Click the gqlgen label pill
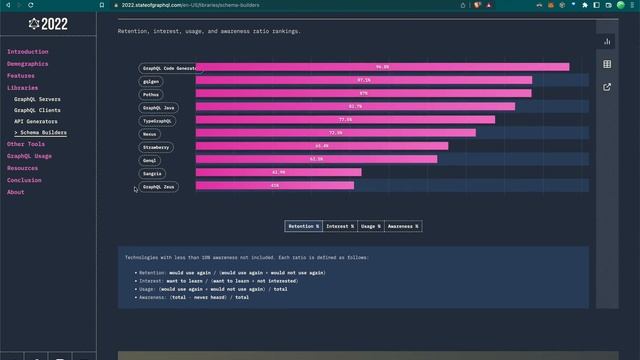 tap(151, 82)
